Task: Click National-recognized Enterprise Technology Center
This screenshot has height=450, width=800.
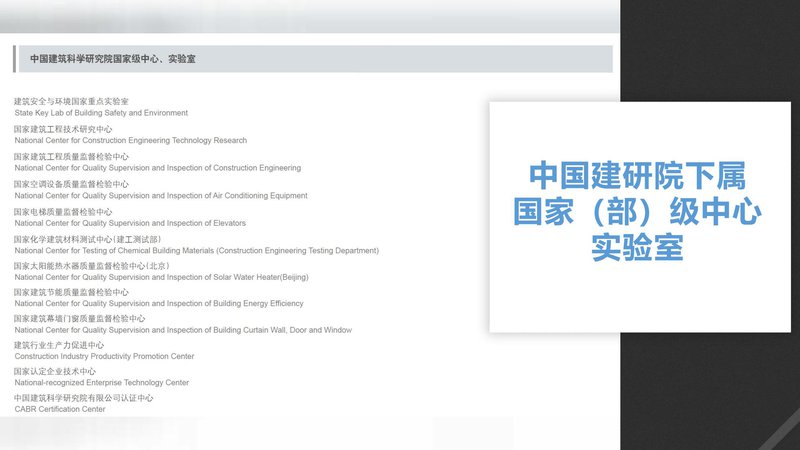Action: [102, 383]
